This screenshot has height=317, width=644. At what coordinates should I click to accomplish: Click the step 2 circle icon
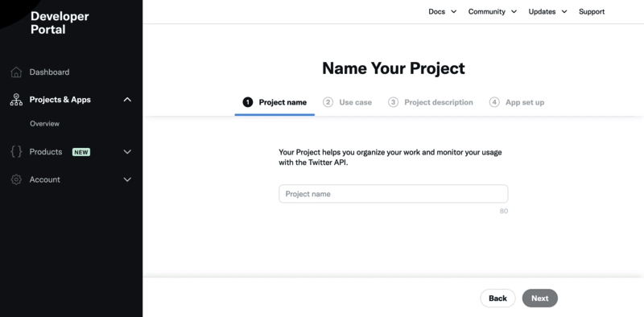pos(328,102)
